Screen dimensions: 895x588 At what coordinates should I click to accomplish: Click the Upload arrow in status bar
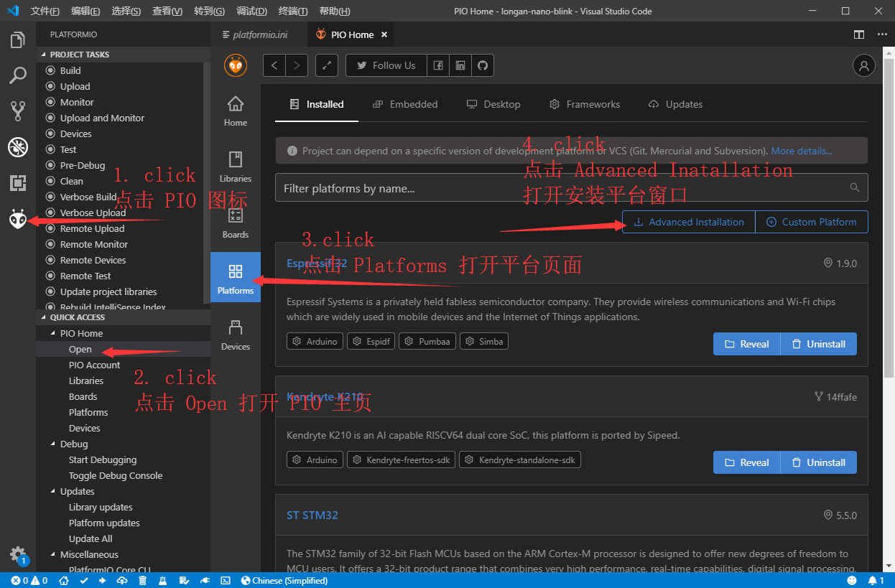pyautogui.click(x=103, y=580)
